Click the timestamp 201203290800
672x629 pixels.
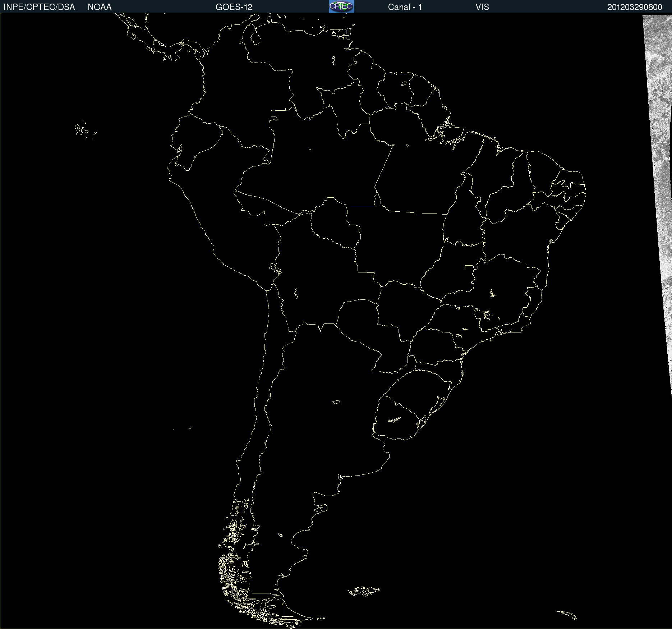[x=635, y=7]
